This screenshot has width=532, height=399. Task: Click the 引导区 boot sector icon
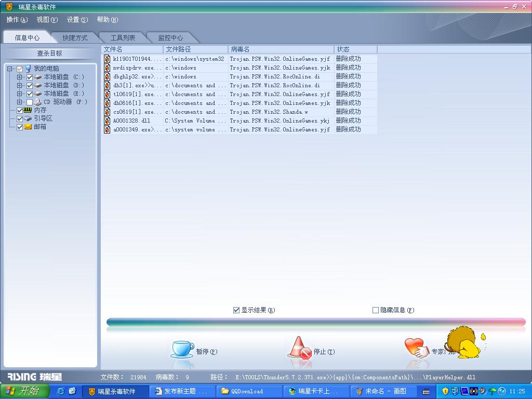(x=28, y=118)
